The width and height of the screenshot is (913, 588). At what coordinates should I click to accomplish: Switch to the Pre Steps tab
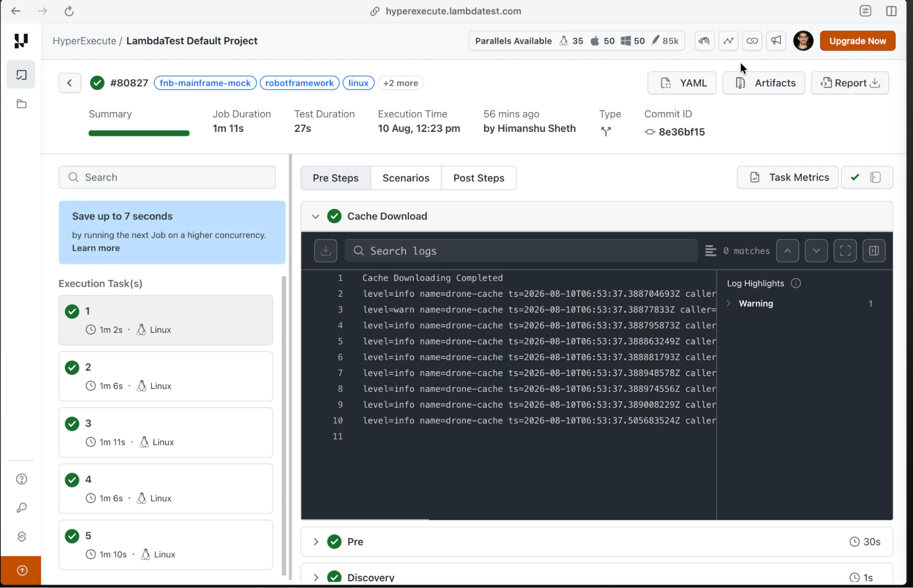click(336, 178)
